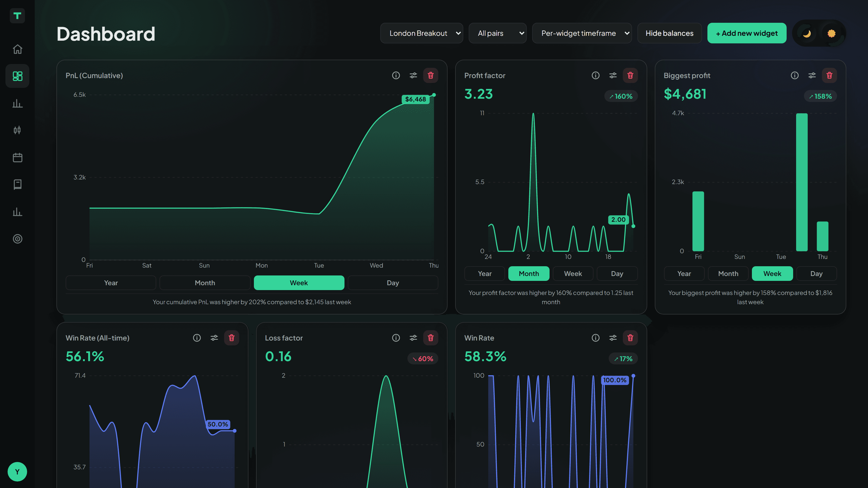Image resolution: width=868 pixels, height=488 pixels.
Task: Open the journal notebook sidebar icon
Action: (x=18, y=184)
